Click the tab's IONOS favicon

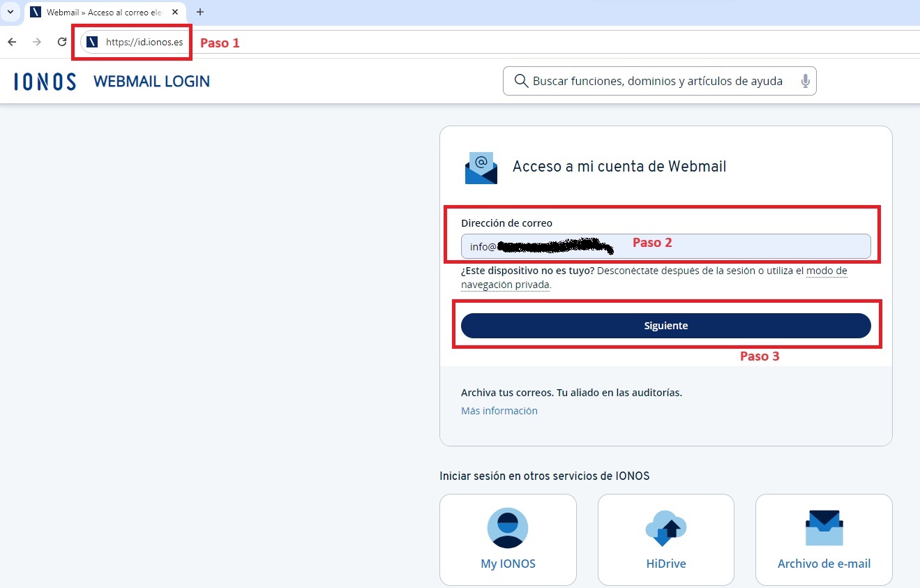pos(36,13)
